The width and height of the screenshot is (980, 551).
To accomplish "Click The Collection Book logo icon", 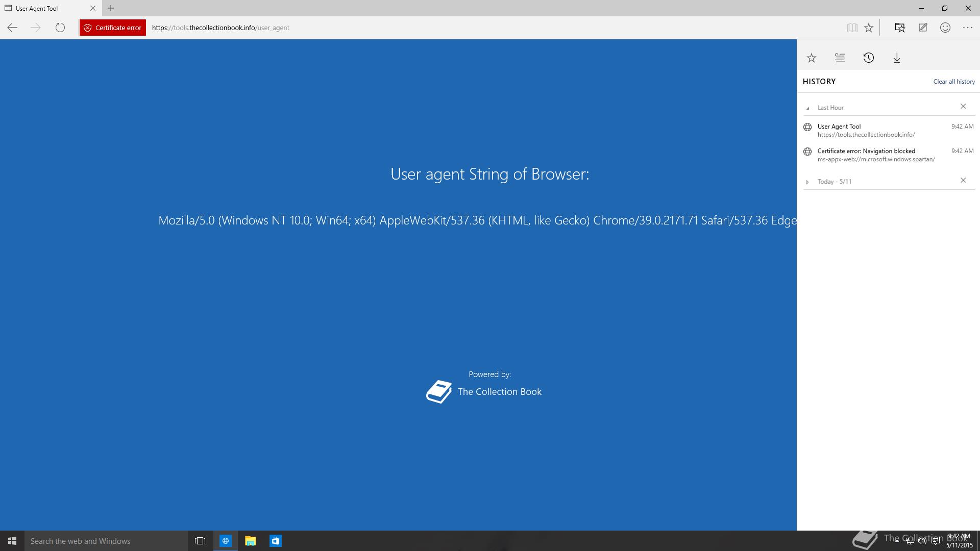I will [439, 392].
